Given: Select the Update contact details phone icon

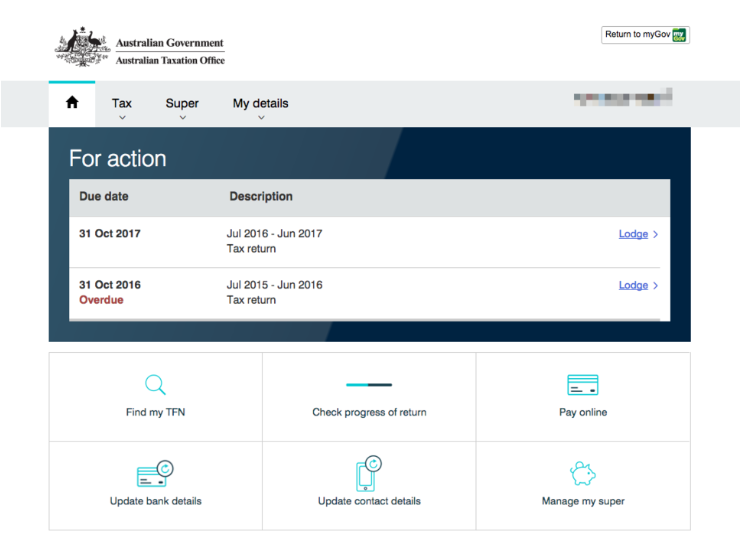Looking at the screenshot, I should 369,474.
